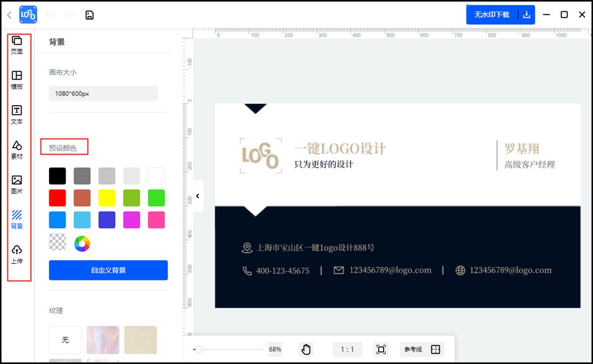The width and height of the screenshot is (593, 364).
Task: Click the 1:1 actual size button
Action: 347,349
